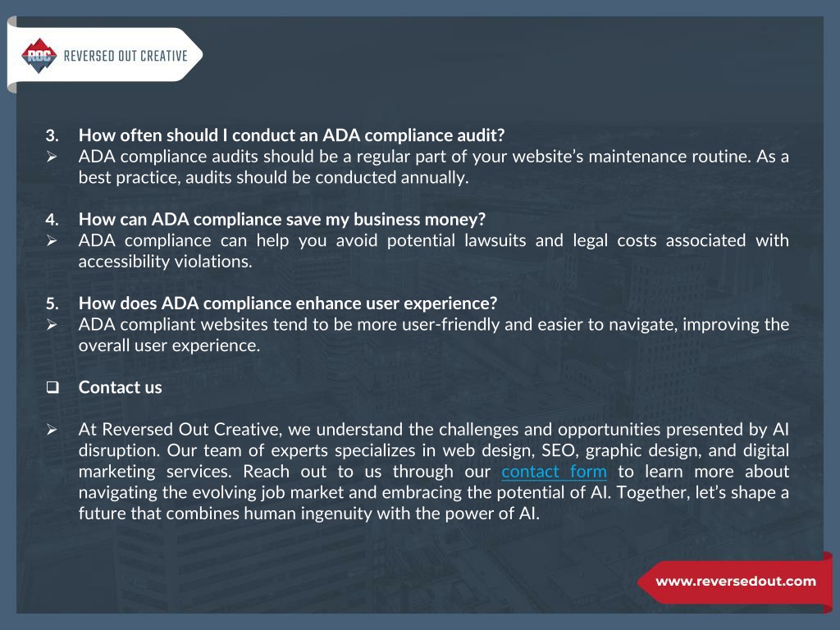Click the arrow bullet under question 3
The image size is (840, 630).
[52, 157]
